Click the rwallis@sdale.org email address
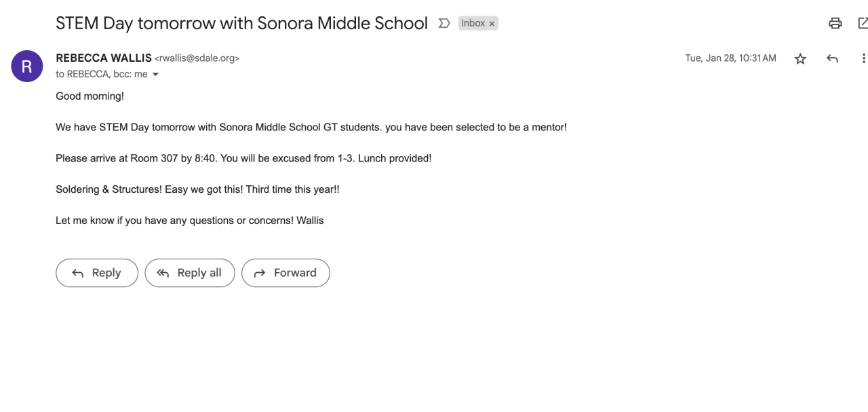 point(197,58)
